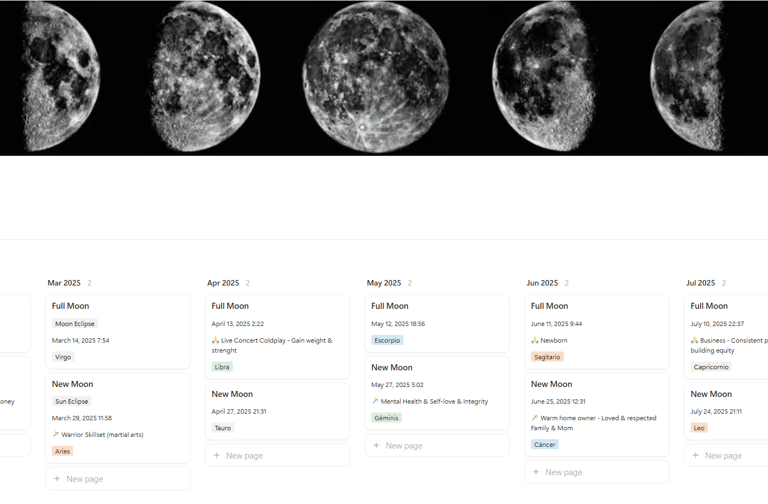The image size is (768, 504).
Task: Select the date March 29, 2025 11:58
Action: [82, 418]
